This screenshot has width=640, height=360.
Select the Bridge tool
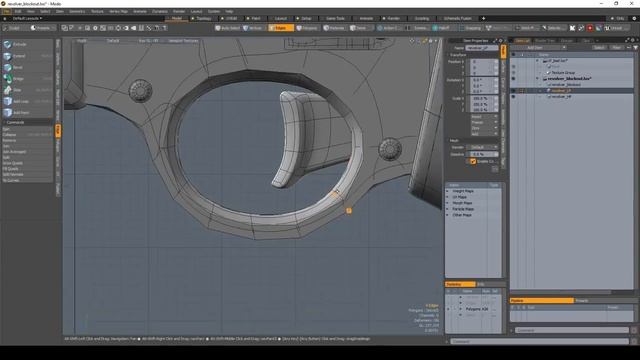click(x=27, y=79)
